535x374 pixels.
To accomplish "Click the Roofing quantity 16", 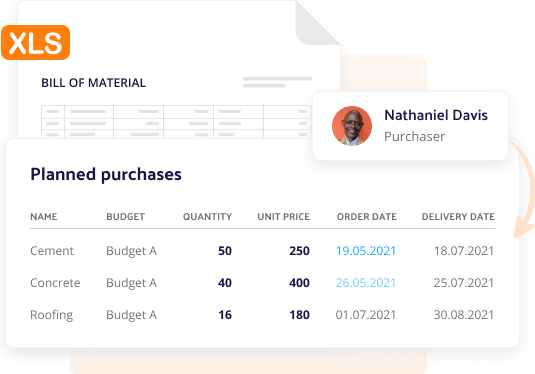I will 225,315.
